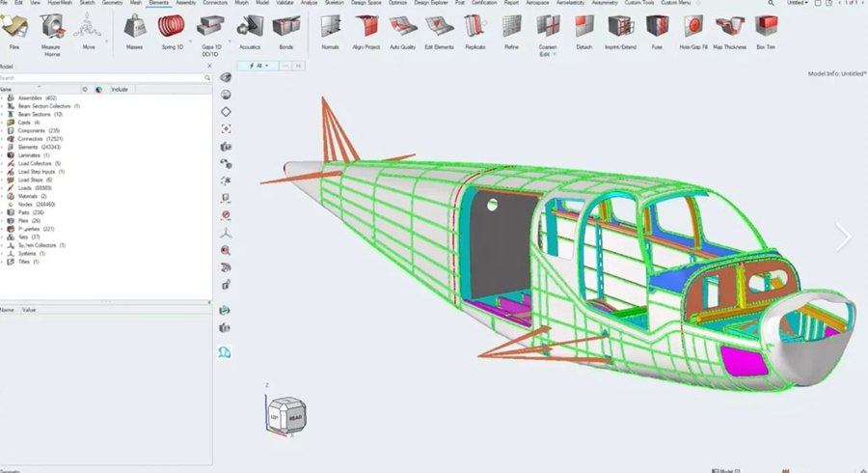The width and height of the screenshot is (868, 473).
Task: Click the view orientation cube
Action: pyautogui.click(x=287, y=415)
